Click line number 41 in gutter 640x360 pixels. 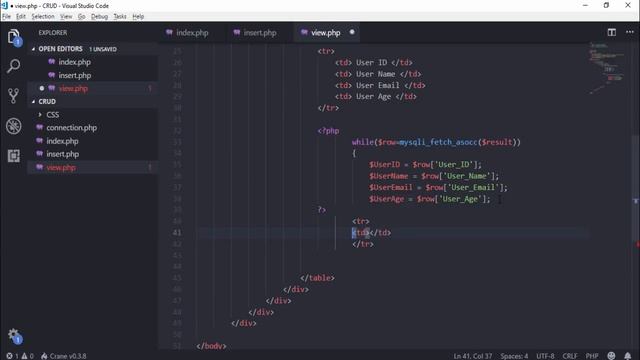pos(177,232)
